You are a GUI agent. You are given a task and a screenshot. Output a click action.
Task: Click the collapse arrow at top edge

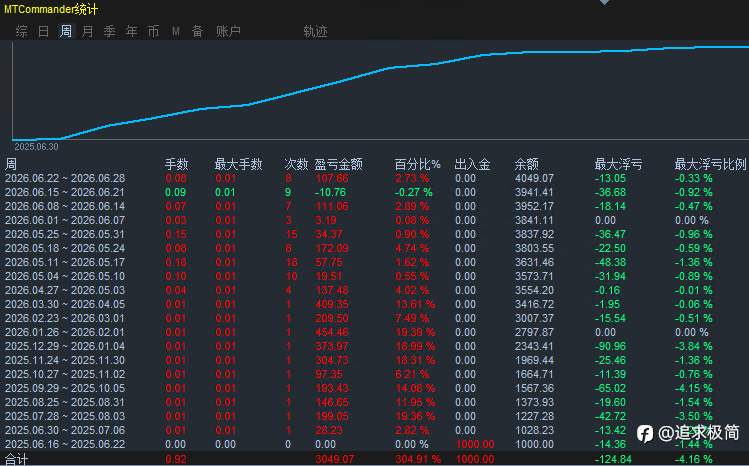604,2
